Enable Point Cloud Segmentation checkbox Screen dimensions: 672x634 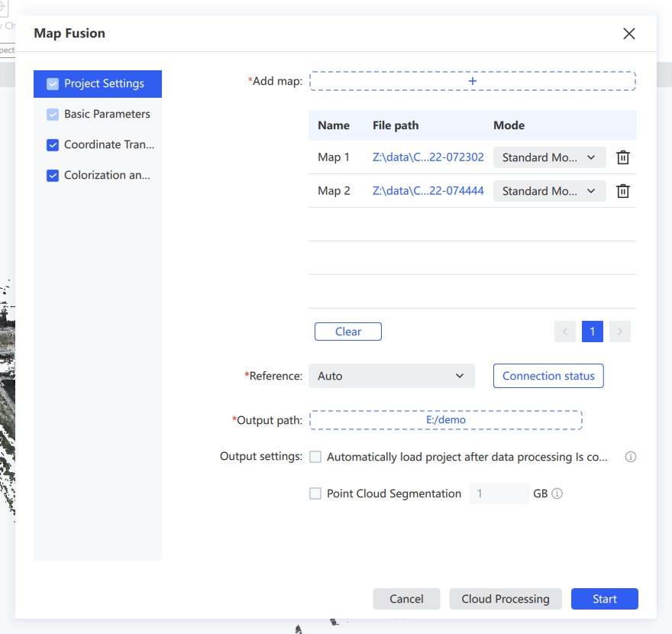[x=315, y=493]
